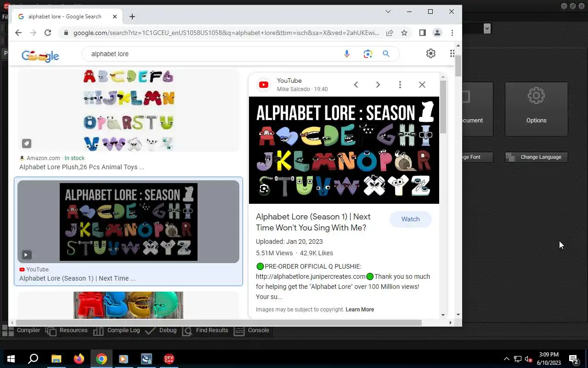Viewport: 588px width, 368px height.
Task: Open more options in image preview panel
Action: point(400,85)
